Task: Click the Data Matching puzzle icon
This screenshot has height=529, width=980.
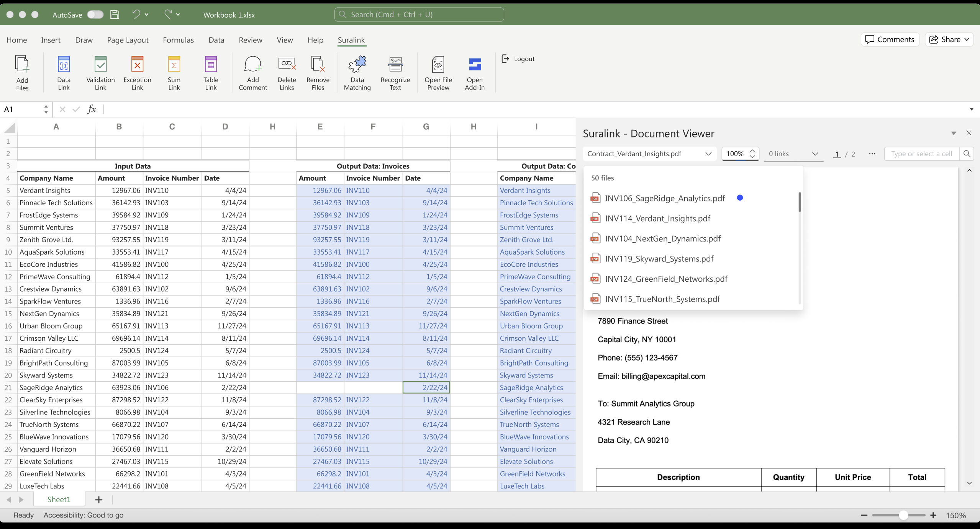Action: [x=357, y=65]
